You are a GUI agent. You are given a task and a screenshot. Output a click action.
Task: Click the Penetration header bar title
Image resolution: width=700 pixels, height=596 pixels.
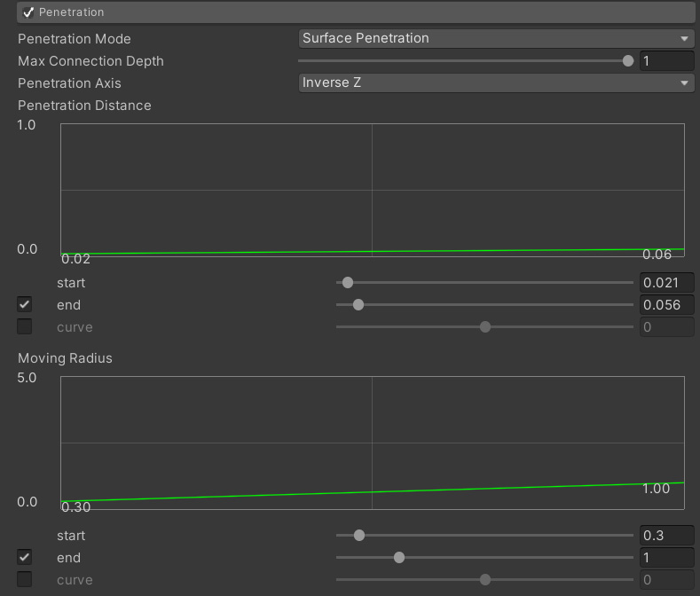[72, 12]
